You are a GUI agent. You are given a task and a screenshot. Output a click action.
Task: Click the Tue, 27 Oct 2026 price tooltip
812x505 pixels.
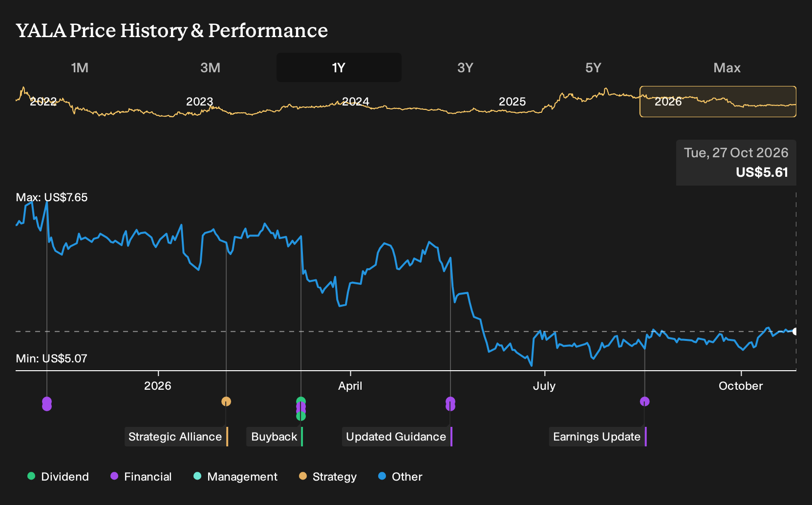(x=736, y=163)
